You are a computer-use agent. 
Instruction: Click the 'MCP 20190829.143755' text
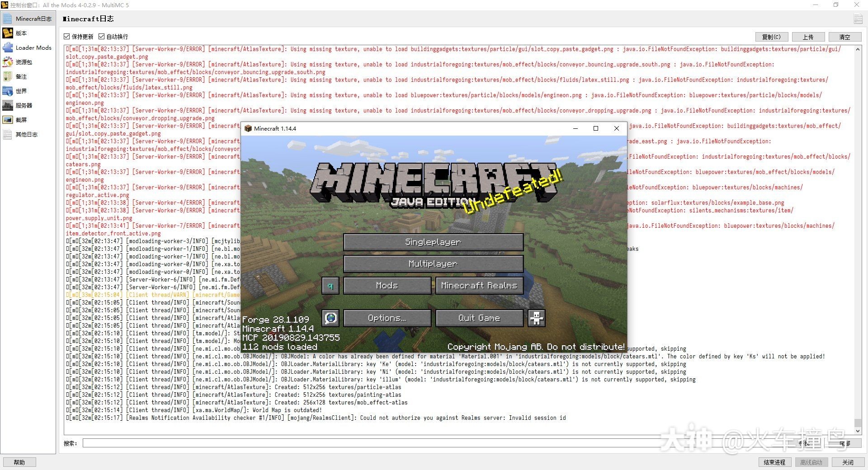(x=291, y=338)
